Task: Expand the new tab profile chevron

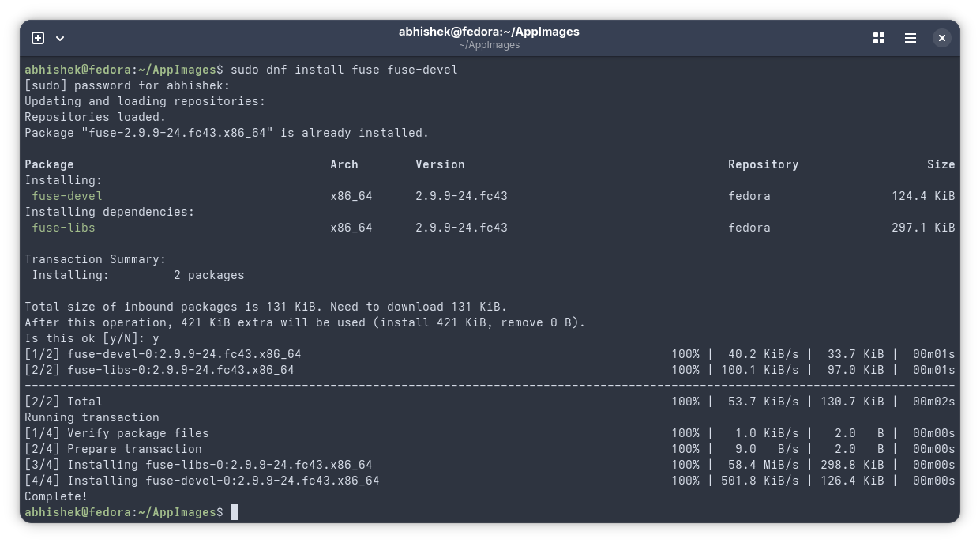Action: click(x=59, y=38)
